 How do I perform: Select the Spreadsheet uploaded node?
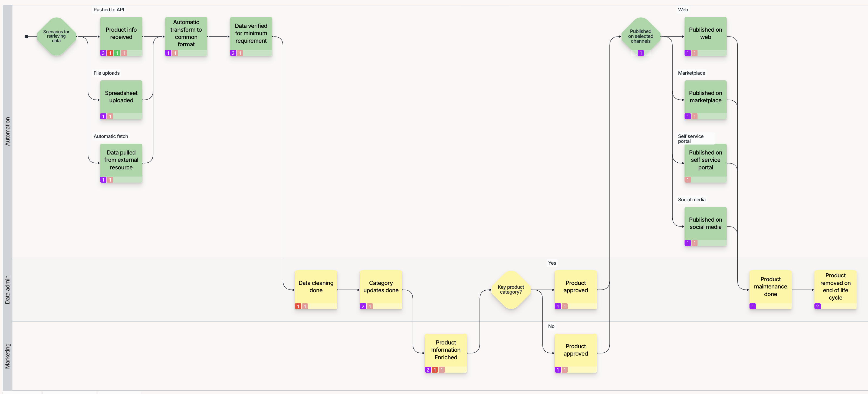pyautogui.click(x=121, y=100)
